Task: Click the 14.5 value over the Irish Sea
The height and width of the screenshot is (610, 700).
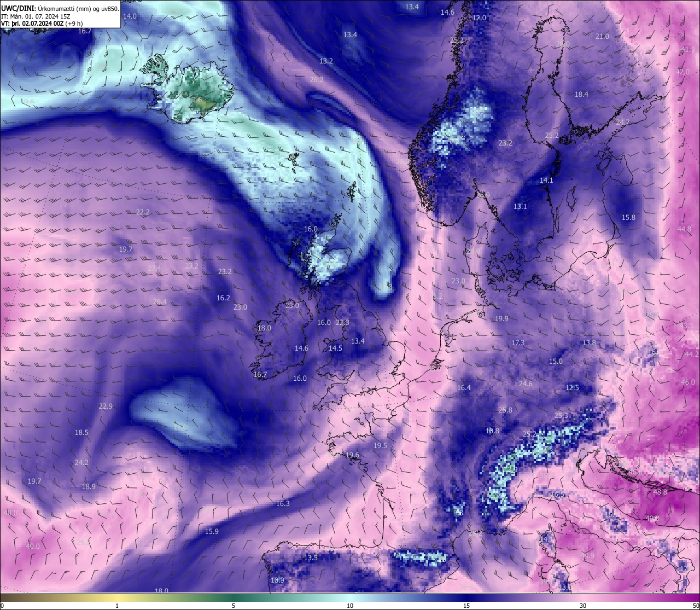Action: pos(335,348)
